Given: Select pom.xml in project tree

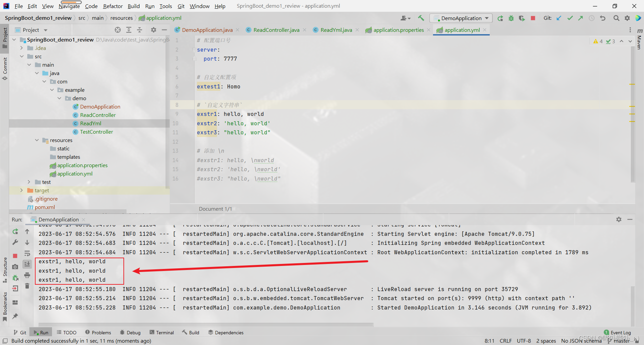Looking at the screenshot, I should click(x=45, y=207).
